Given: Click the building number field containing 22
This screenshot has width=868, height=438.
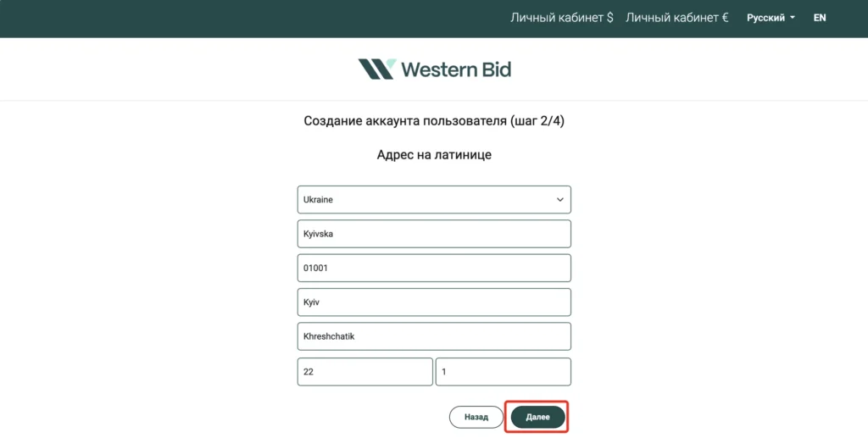Looking at the screenshot, I should tap(364, 372).
